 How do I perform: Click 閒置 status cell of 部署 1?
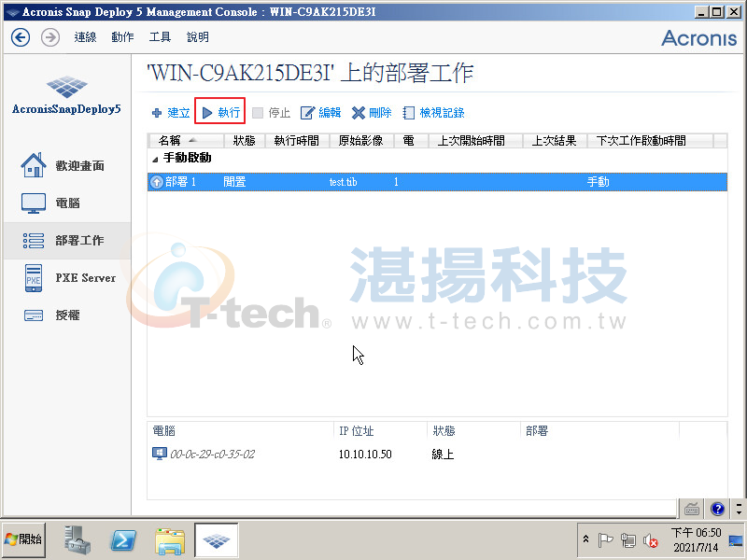coord(234,182)
